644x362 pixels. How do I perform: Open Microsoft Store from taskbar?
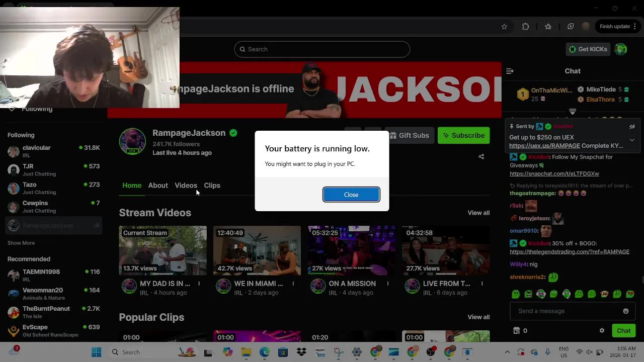pyautogui.click(x=283, y=352)
